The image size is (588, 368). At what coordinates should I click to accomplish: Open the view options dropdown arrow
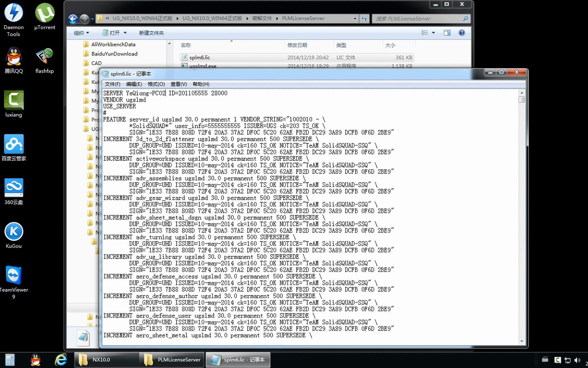tap(433, 33)
